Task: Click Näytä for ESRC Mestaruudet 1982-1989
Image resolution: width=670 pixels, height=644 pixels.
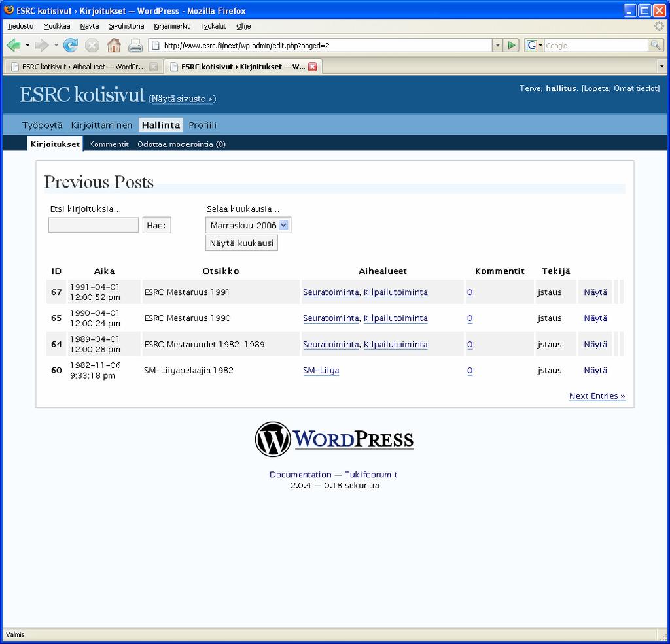Action: pyautogui.click(x=595, y=344)
